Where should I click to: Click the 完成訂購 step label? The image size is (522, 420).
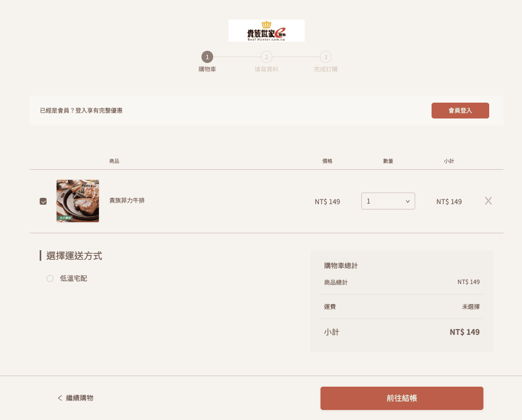tap(326, 68)
